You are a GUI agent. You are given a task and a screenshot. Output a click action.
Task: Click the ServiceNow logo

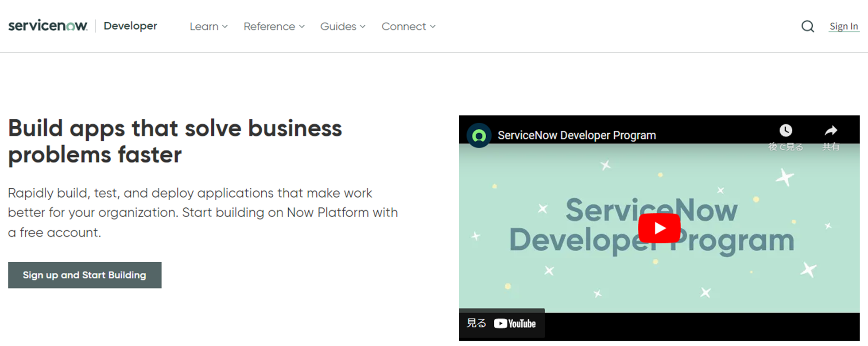point(48,26)
